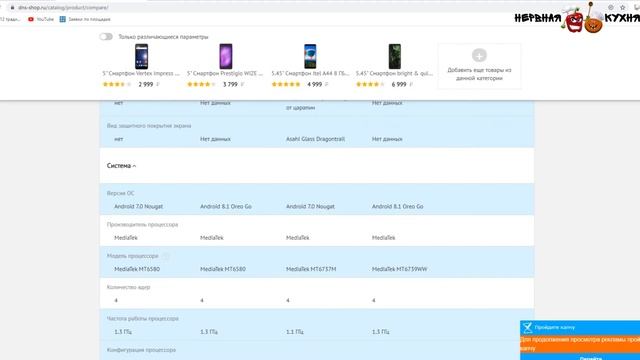Click info icon next to 'Модель процессора'
Screen dimensions: 640x360
166,256
